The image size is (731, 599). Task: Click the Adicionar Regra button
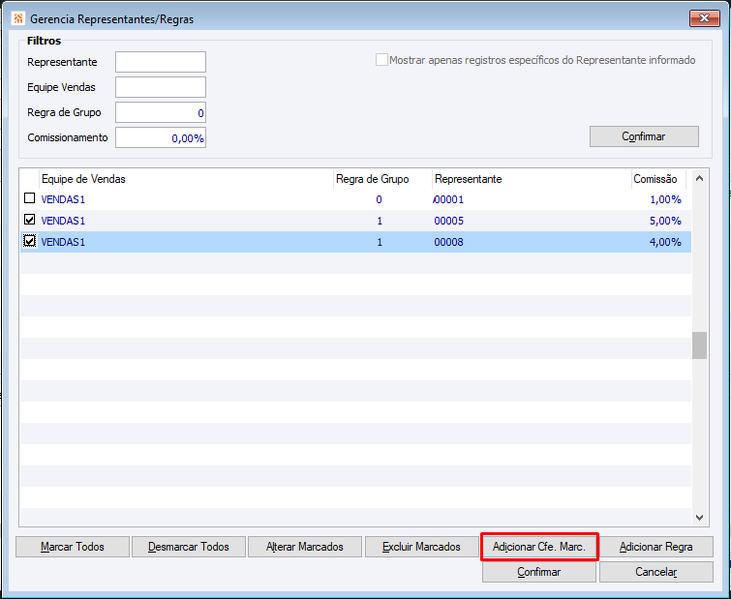tap(656, 547)
